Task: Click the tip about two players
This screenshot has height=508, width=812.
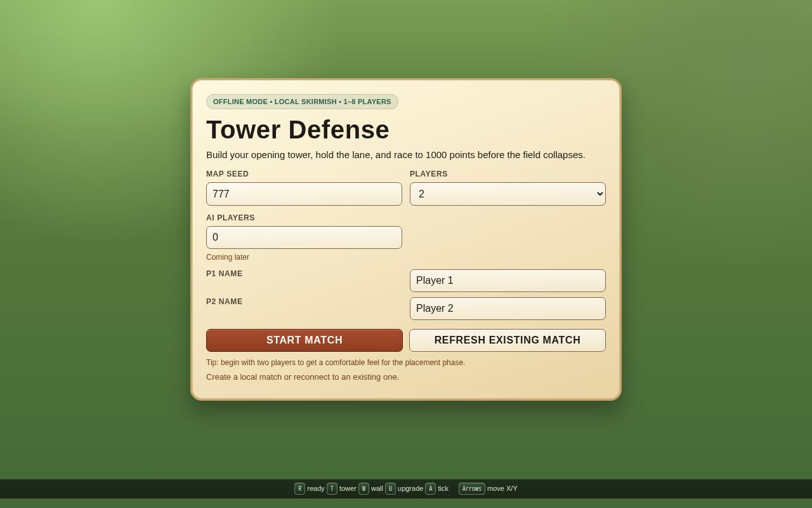Action: (x=336, y=363)
